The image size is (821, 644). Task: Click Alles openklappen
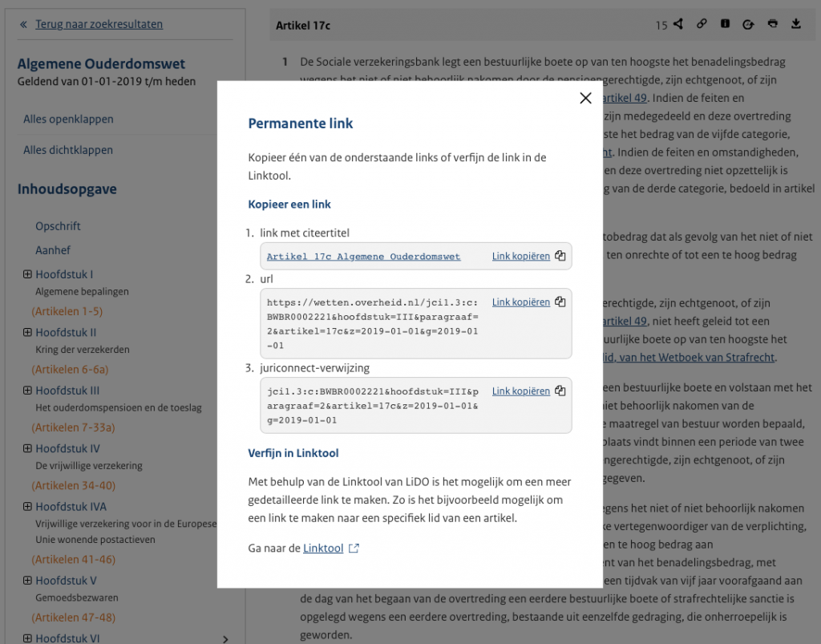68,119
